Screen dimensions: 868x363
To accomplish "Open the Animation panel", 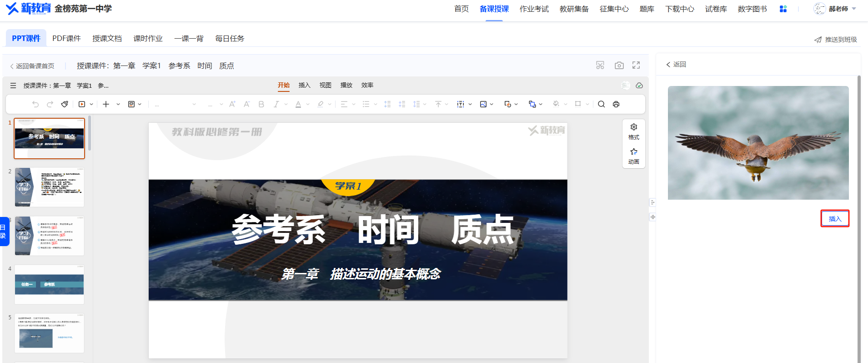I will coord(634,156).
